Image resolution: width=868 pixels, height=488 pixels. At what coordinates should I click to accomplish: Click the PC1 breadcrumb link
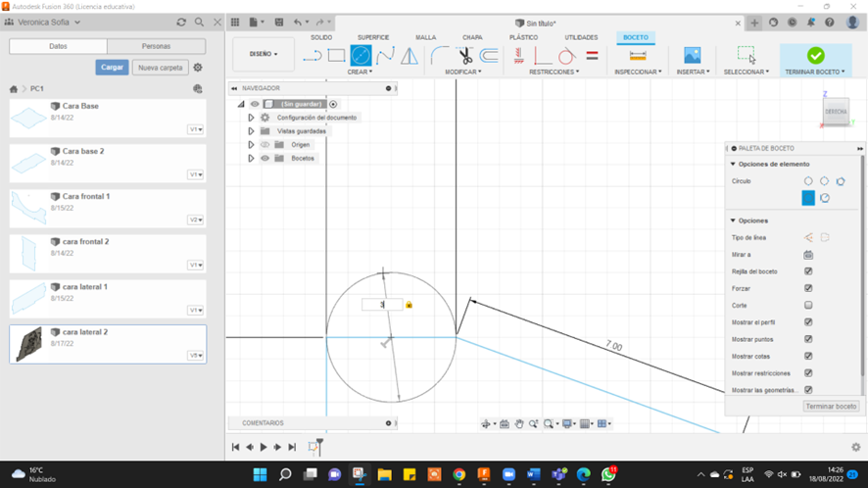coord(36,88)
